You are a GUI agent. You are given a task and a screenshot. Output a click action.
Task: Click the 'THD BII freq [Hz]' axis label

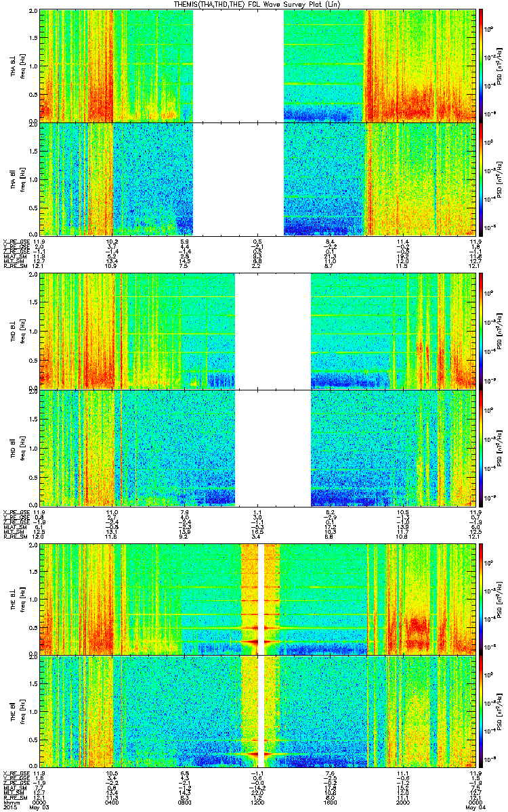click(17, 447)
